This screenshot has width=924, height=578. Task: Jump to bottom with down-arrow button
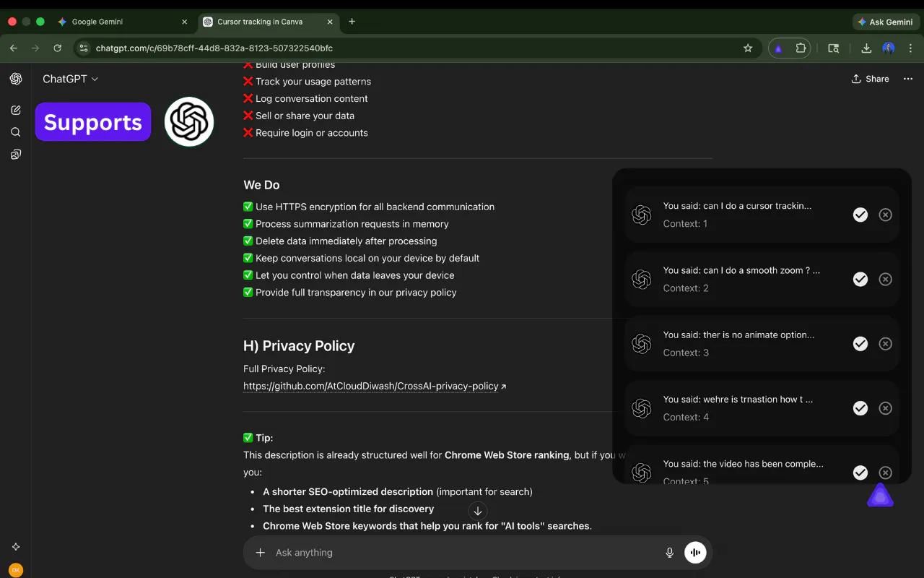(477, 511)
